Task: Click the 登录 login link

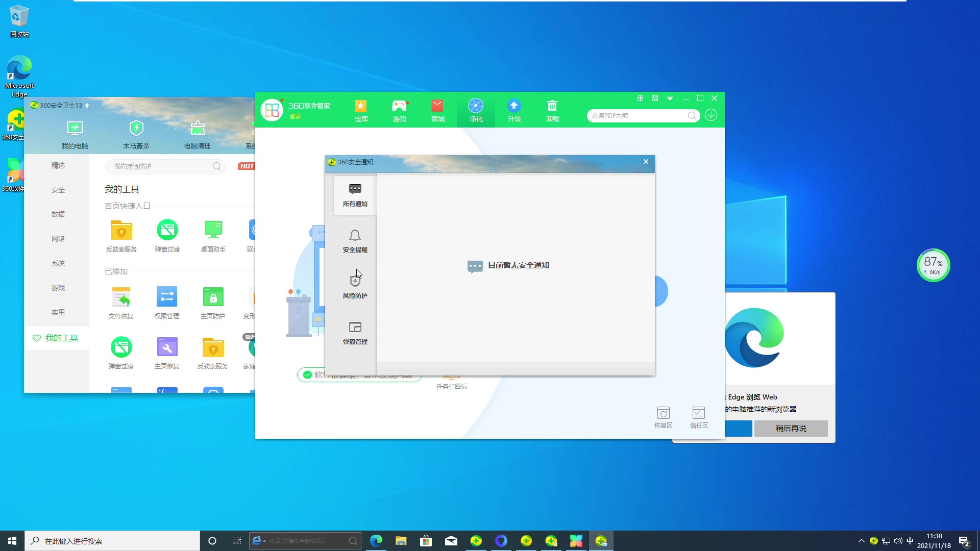Action: click(295, 116)
